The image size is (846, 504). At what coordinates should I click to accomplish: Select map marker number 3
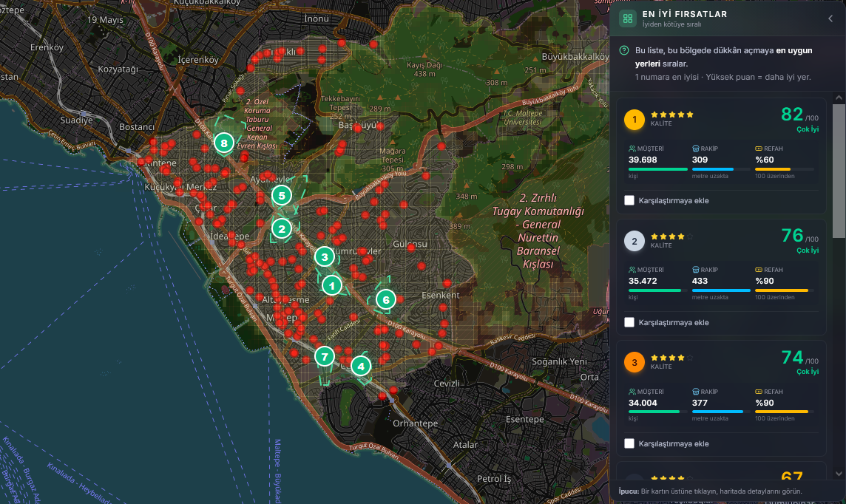pyautogui.click(x=324, y=257)
